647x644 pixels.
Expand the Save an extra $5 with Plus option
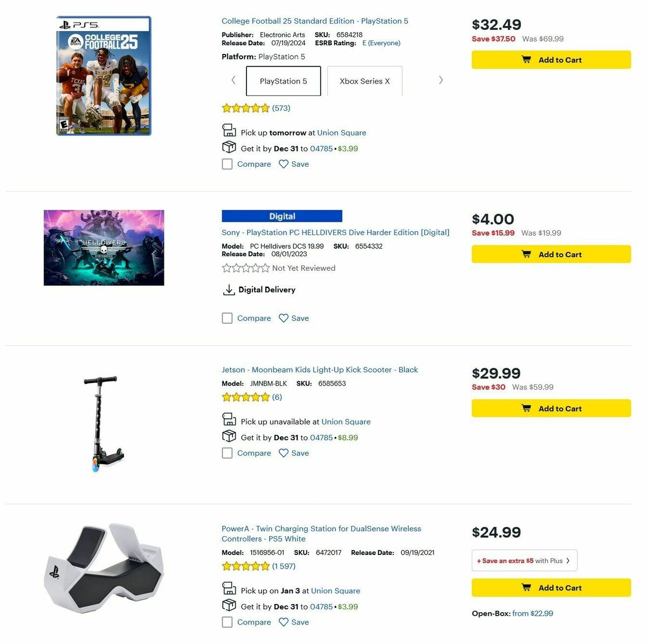click(524, 560)
